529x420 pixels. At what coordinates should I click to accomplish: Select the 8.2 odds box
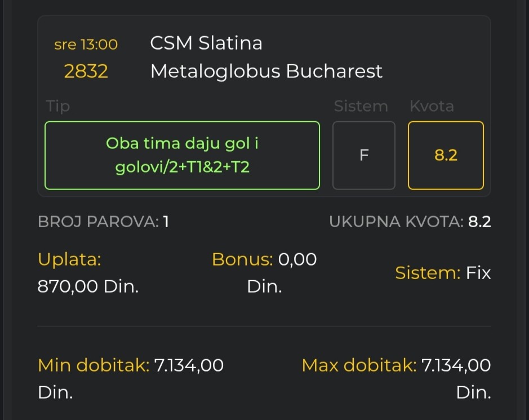(x=446, y=156)
